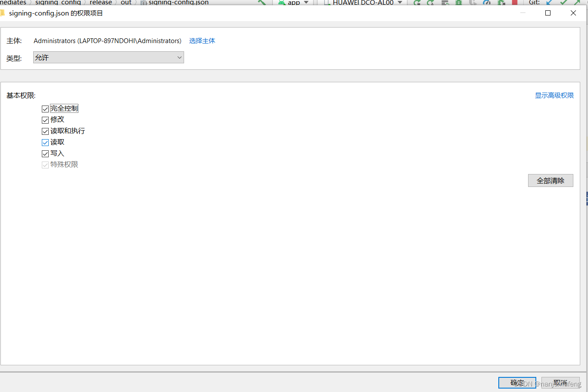The image size is (588, 392).
Task: Toggle the 写入 permission checkbox
Action: [x=45, y=154]
